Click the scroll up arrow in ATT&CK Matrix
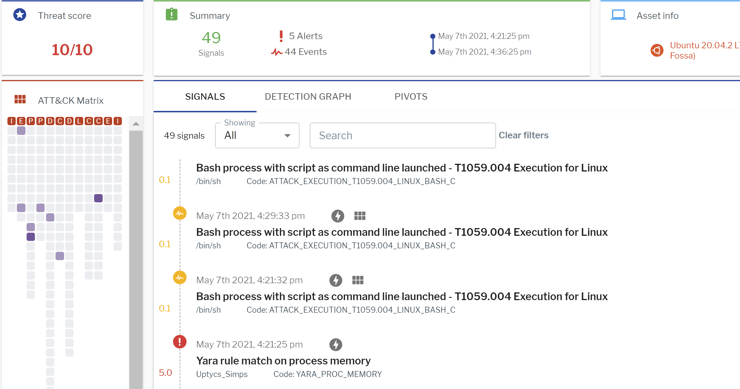The height and width of the screenshot is (389, 740). 136,124
